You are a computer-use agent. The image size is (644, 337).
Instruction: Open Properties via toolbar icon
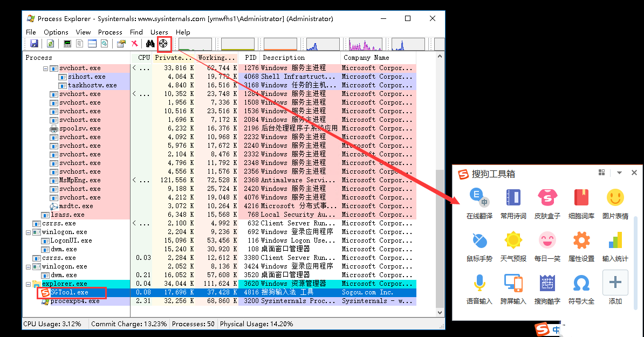tap(121, 44)
